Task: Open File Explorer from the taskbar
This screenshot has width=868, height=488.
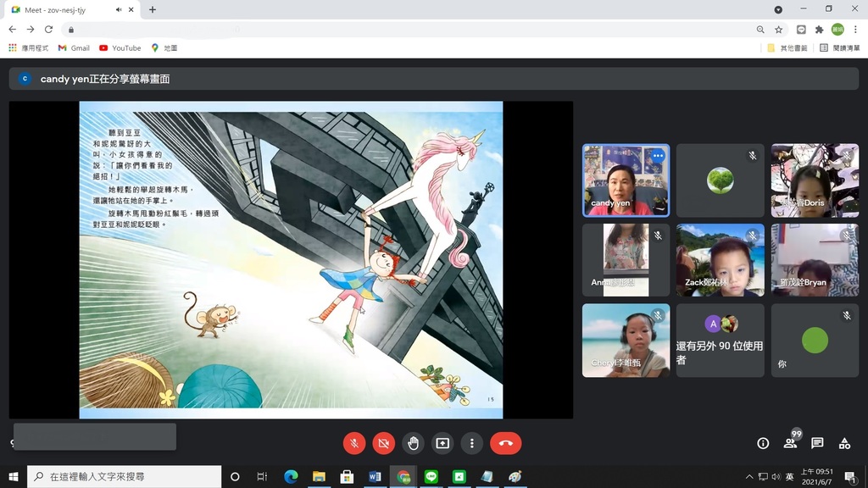Action: 319,476
